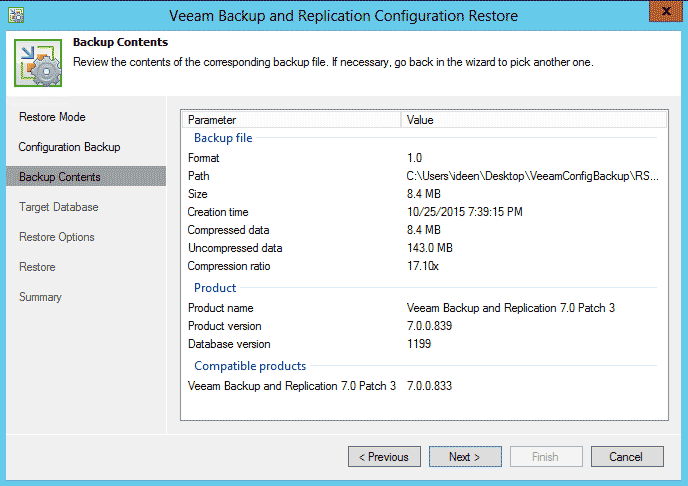Open the Configuration Backup step
The height and width of the screenshot is (486, 688).
(x=69, y=147)
